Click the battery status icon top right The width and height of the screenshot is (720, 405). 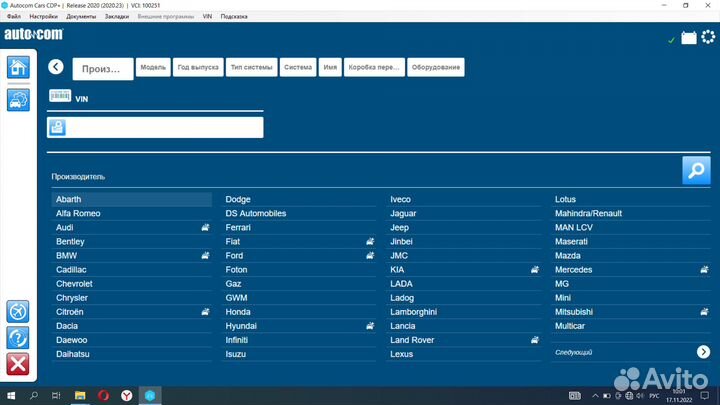tap(689, 38)
